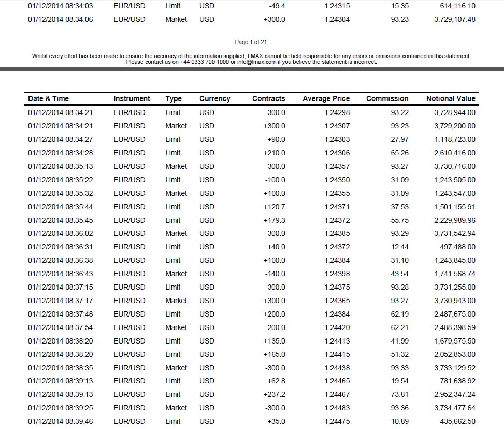Screen dimensions: 504x429
Task: Select the 01/12/2014 08:34:06 timestamp
Action: (61, 19)
